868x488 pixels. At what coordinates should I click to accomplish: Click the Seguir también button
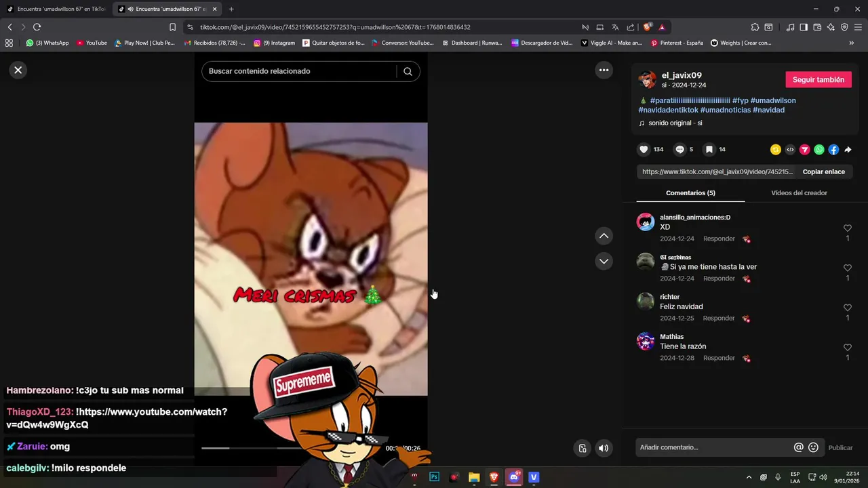pyautogui.click(x=818, y=80)
